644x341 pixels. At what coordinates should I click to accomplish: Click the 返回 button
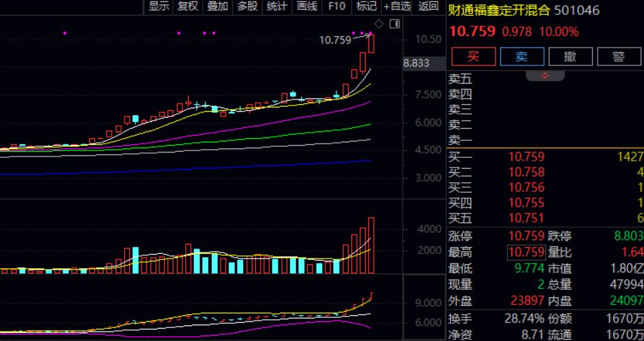tap(428, 6)
